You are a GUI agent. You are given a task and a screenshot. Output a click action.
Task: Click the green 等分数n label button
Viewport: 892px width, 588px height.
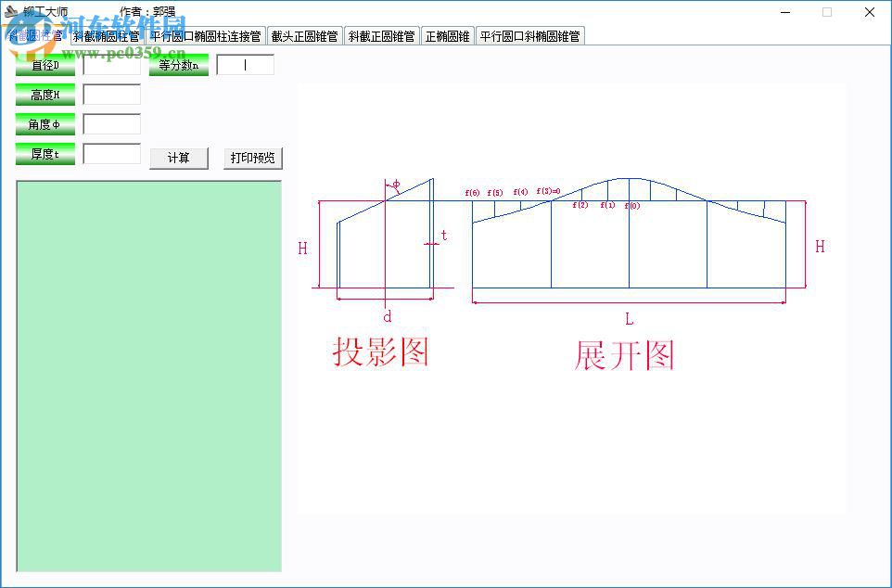(x=178, y=65)
